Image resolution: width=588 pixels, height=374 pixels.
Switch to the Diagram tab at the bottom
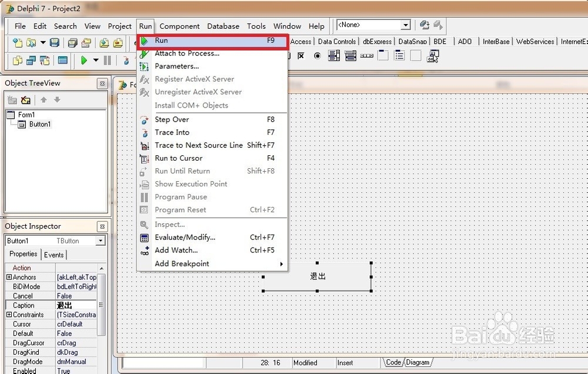(417, 362)
